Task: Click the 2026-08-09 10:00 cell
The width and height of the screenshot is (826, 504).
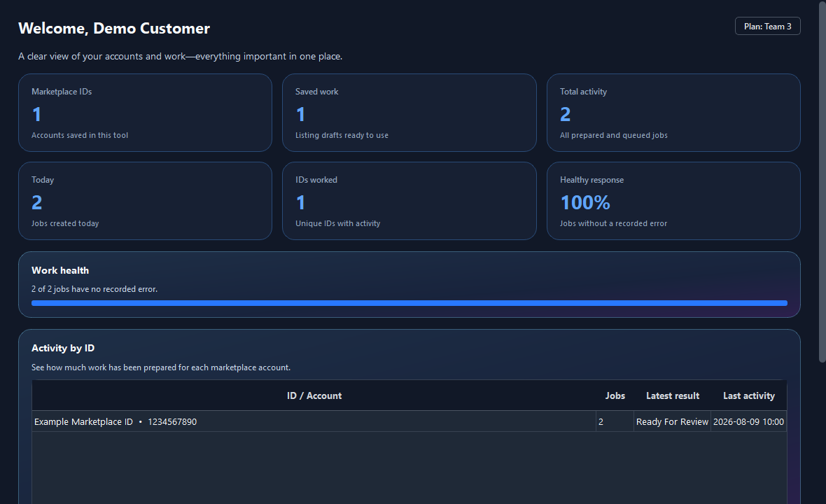Action: (x=748, y=422)
